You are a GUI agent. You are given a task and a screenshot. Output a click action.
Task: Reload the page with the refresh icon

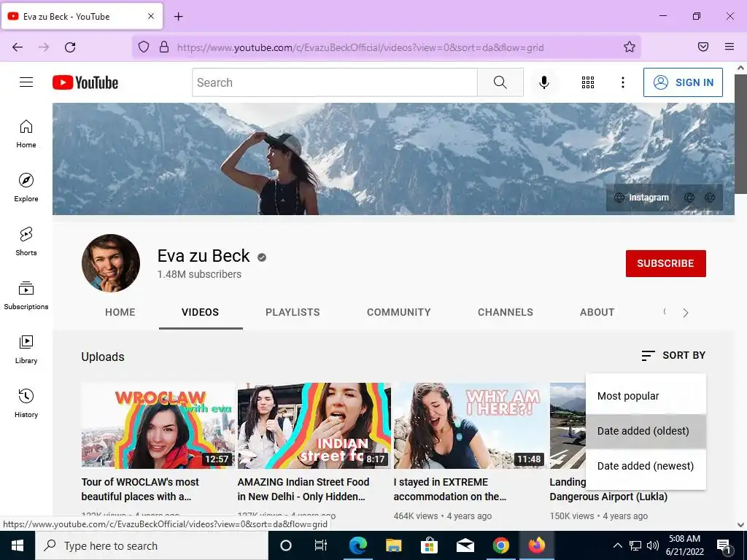point(70,47)
